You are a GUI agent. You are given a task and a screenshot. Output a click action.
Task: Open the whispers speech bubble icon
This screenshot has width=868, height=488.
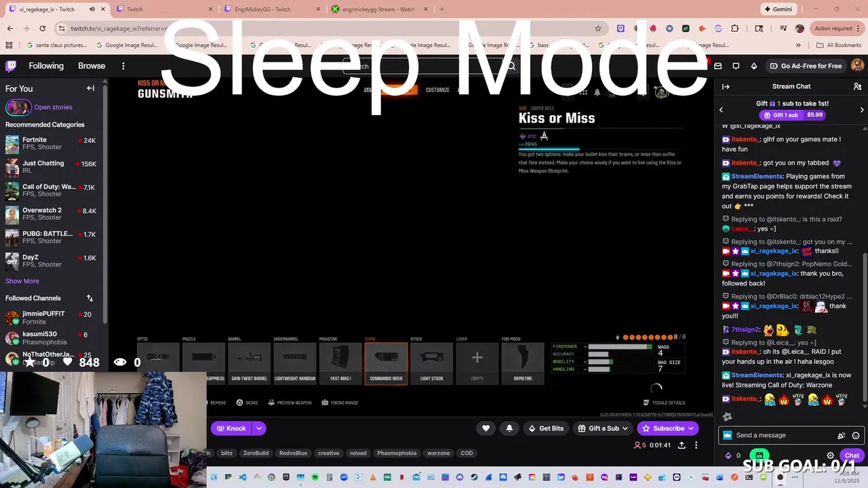736,66
